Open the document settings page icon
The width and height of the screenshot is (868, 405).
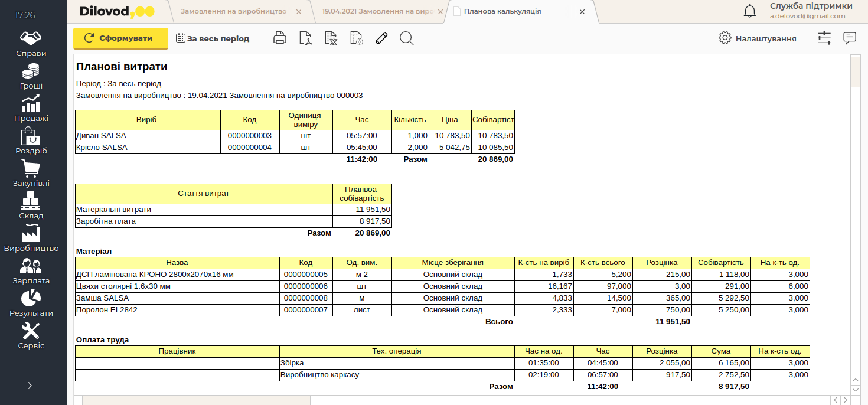point(356,38)
